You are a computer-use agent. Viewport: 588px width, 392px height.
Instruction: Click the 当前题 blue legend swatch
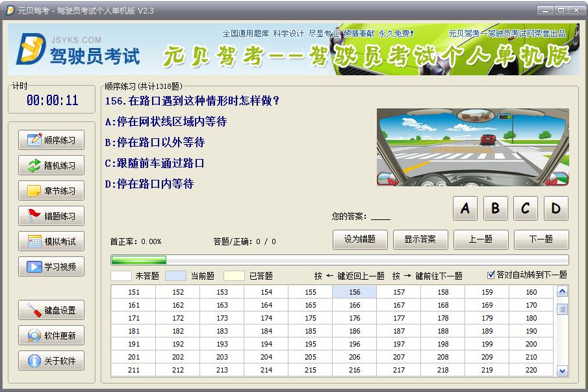[175, 276]
